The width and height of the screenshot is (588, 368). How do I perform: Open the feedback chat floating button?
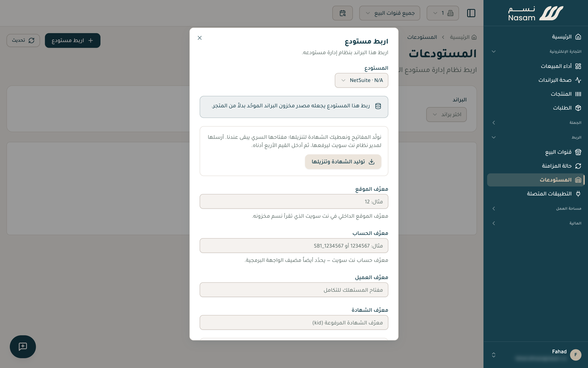tap(23, 347)
